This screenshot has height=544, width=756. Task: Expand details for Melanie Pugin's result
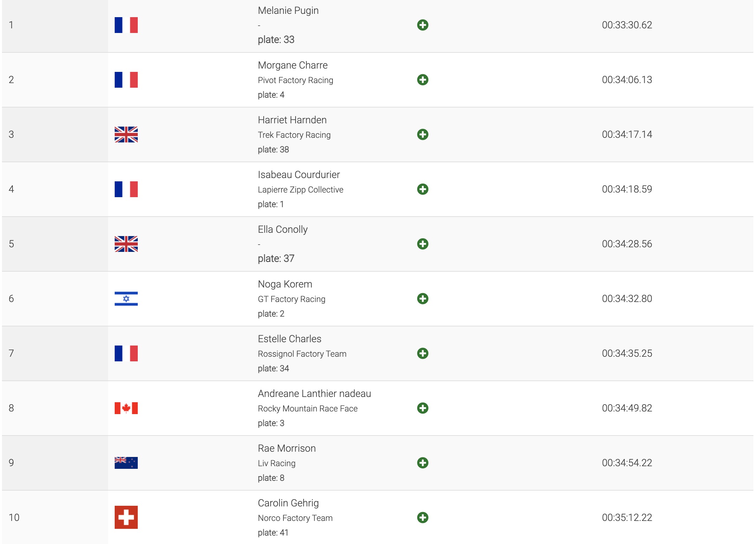pyautogui.click(x=422, y=25)
